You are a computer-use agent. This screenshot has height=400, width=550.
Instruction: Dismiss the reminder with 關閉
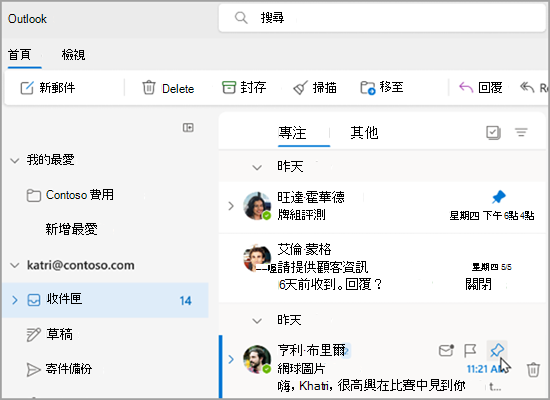click(478, 284)
